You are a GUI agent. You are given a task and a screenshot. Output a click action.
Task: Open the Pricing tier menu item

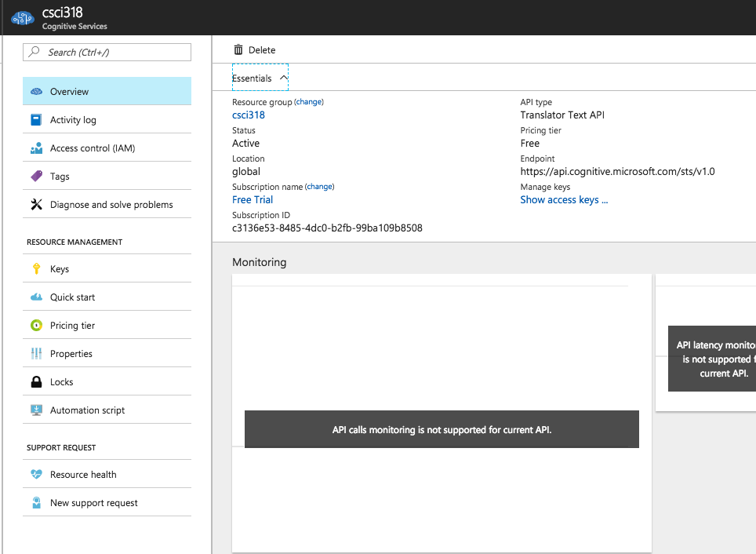click(x=107, y=325)
